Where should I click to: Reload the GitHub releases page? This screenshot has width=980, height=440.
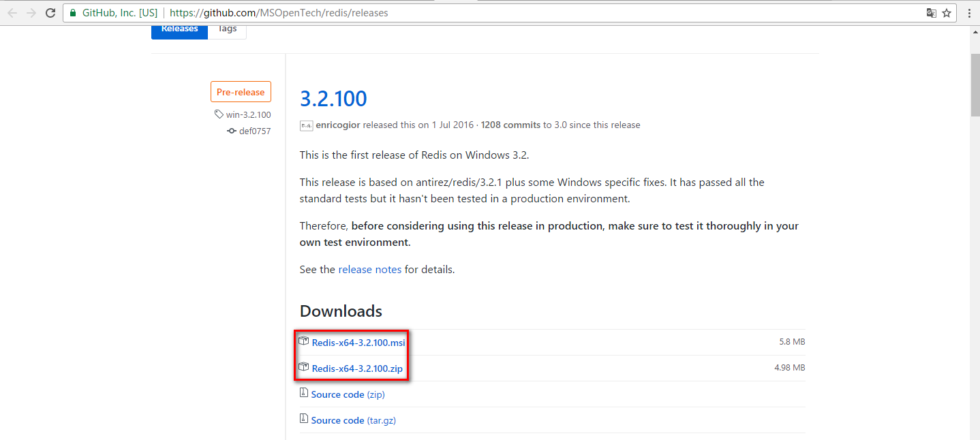(x=50, y=13)
